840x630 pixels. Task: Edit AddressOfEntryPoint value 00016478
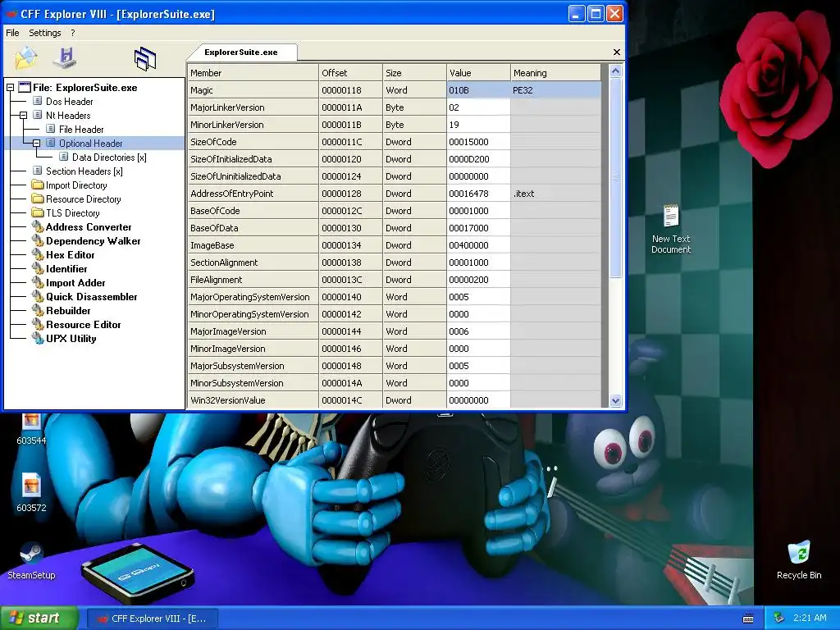[478, 194]
